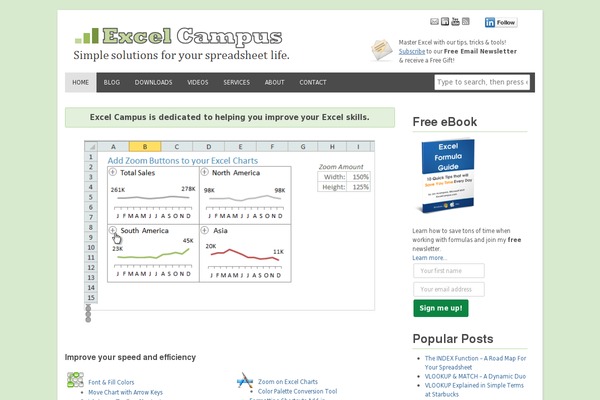Click the dedicated to helping you improve banner
The width and height of the screenshot is (600, 400).
pos(230,117)
